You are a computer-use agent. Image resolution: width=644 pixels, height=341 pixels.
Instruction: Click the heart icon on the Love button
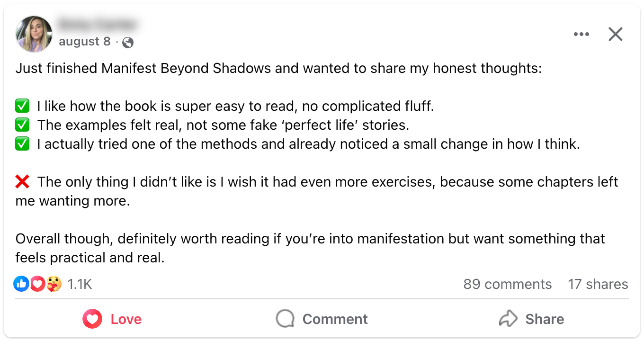coord(93,319)
